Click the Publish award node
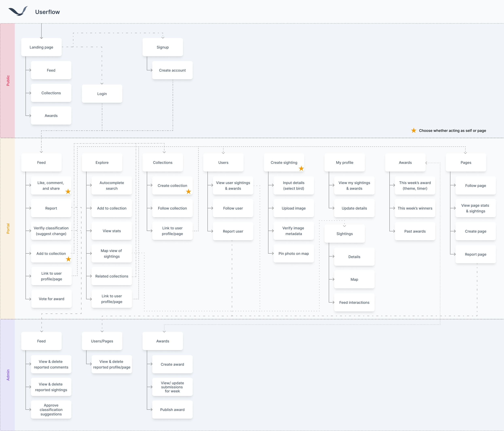This screenshot has height=431, width=504. pyautogui.click(x=172, y=410)
